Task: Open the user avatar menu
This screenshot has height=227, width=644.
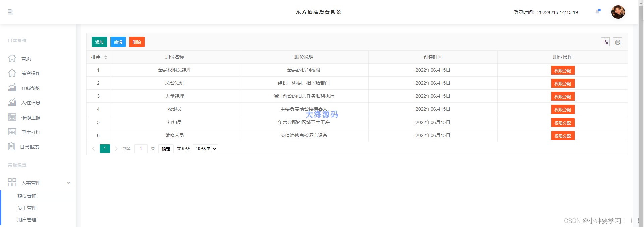Action: 618,12
